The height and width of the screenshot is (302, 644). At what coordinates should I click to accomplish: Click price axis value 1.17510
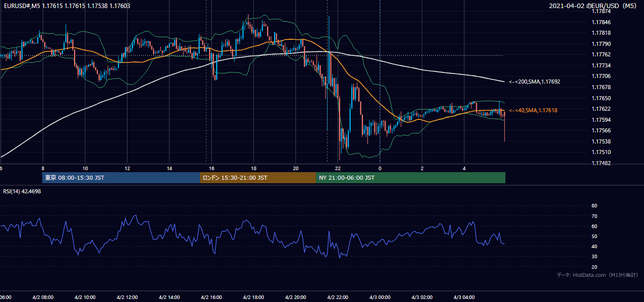600,152
